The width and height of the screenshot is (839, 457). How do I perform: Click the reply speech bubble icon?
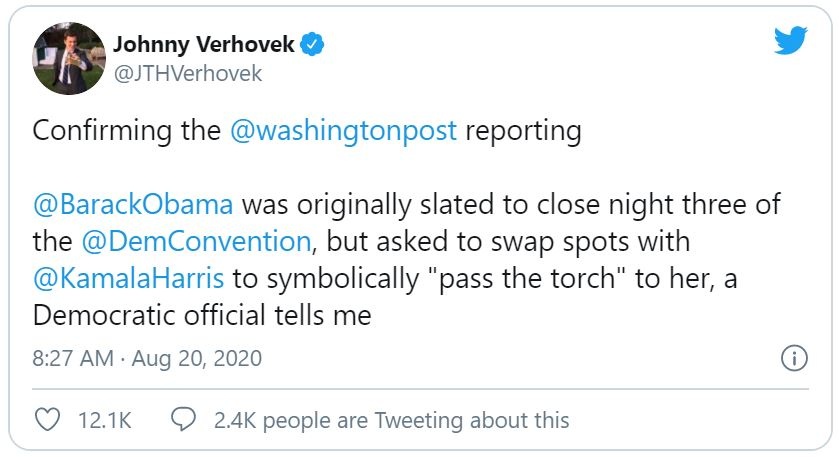coord(182,420)
